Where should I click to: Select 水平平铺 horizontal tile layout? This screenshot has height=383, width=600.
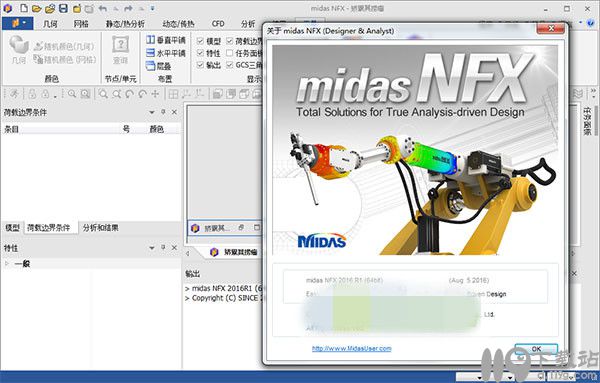coord(166,53)
